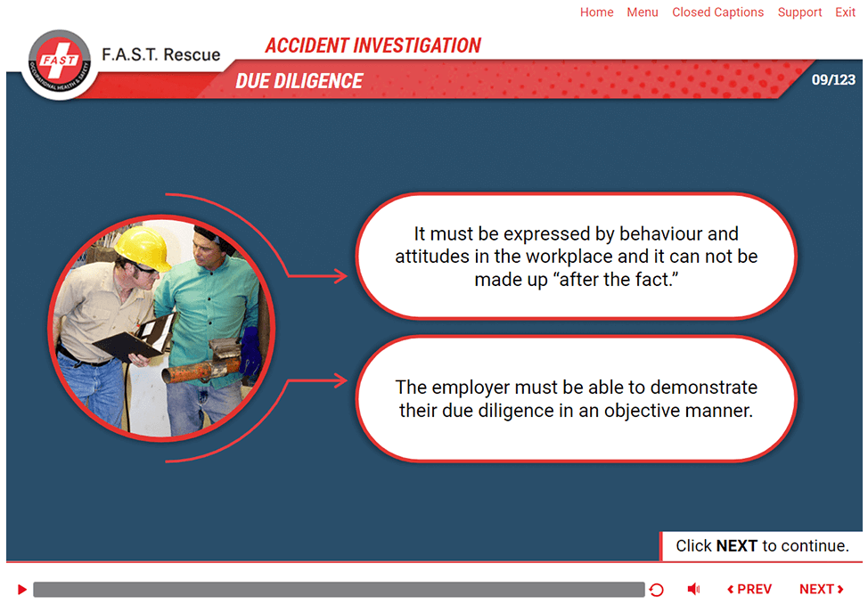Screen dimensions: 868x612
Task: Click the F.A.S.T. Rescue round logo
Action: tap(59, 65)
